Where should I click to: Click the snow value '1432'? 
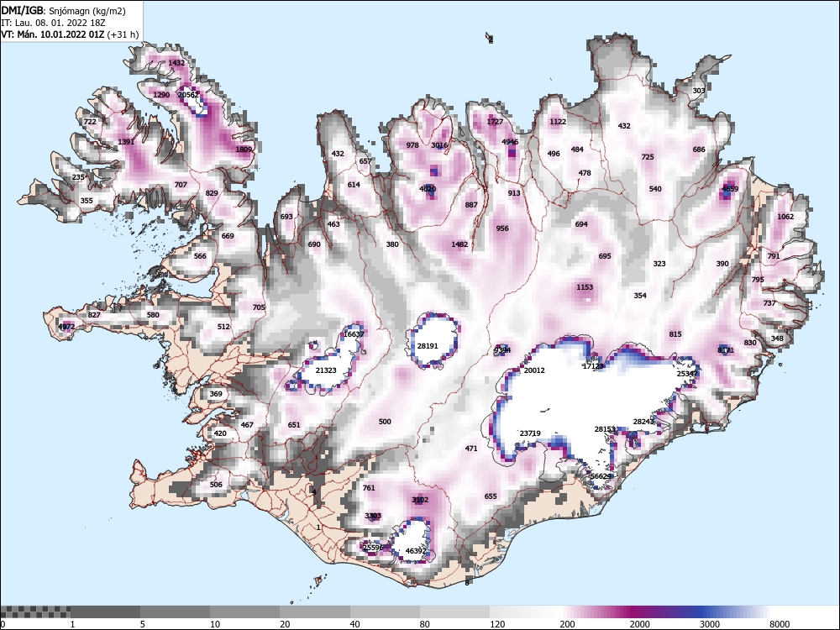(176, 63)
